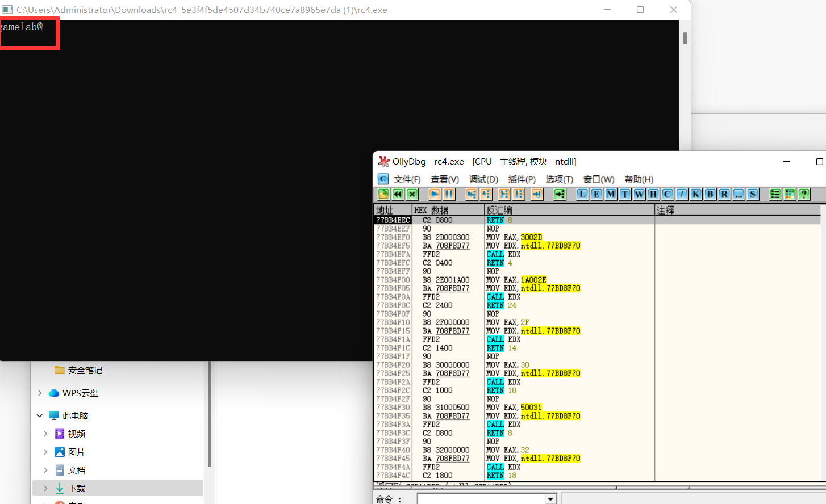
Task: Expand the WPS云盘 tree node
Action: coord(40,393)
